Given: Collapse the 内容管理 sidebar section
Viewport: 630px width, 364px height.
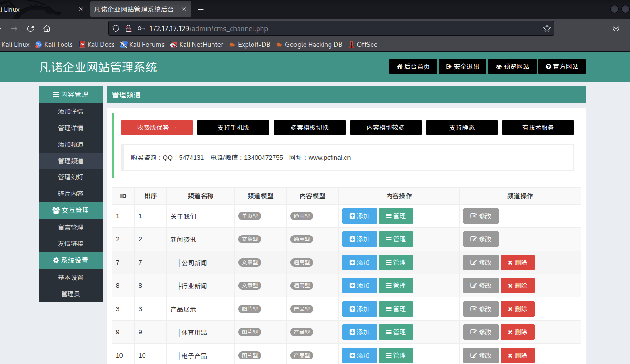Looking at the screenshot, I should [x=70, y=95].
